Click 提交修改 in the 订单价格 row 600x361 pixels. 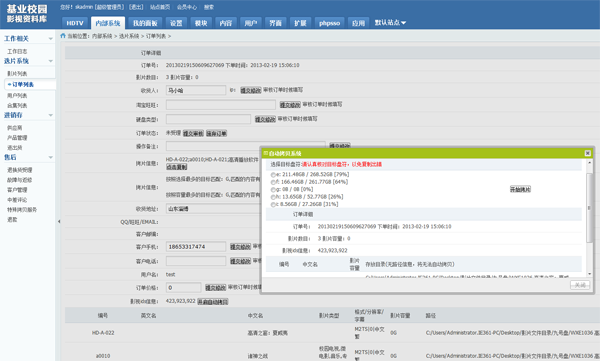tap(215, 287)
